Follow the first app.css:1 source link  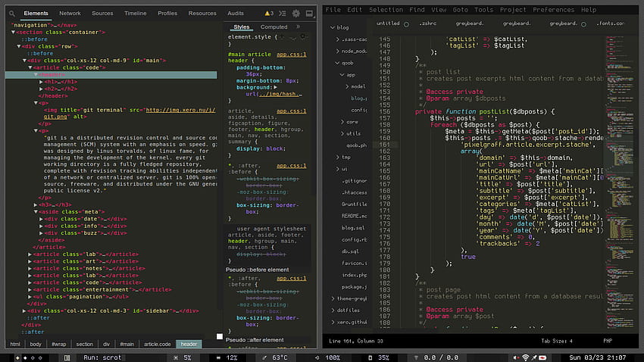[x=291, y=55]
